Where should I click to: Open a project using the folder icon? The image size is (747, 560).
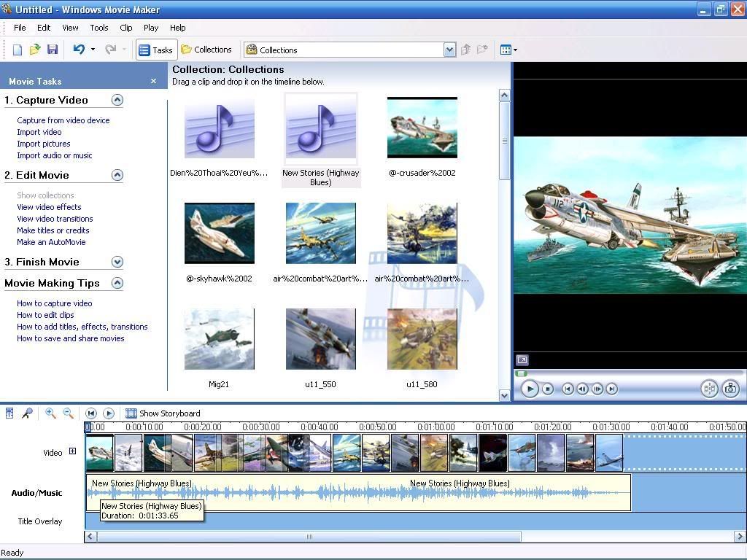pos(35,50)
